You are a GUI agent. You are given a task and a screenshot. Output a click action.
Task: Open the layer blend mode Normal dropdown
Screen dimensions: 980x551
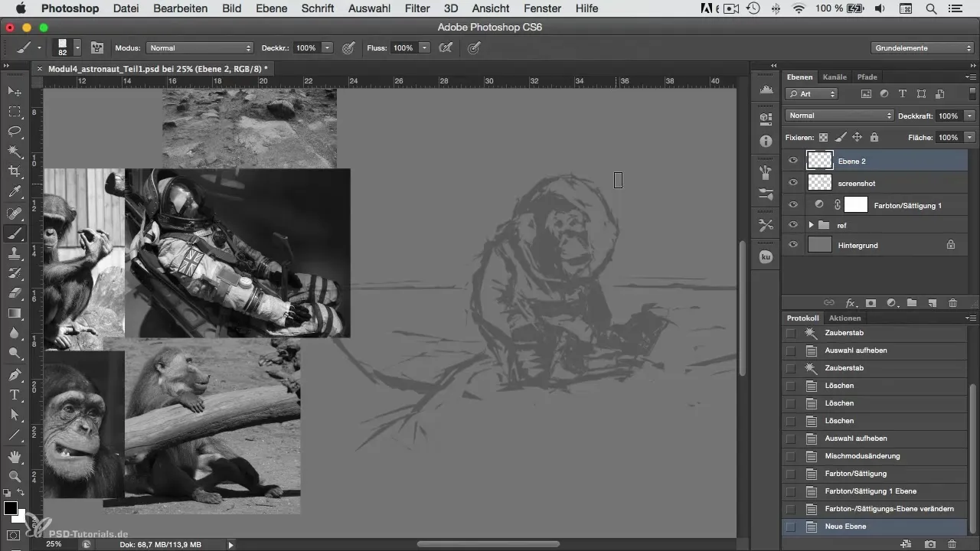click(x=840, y=116)
